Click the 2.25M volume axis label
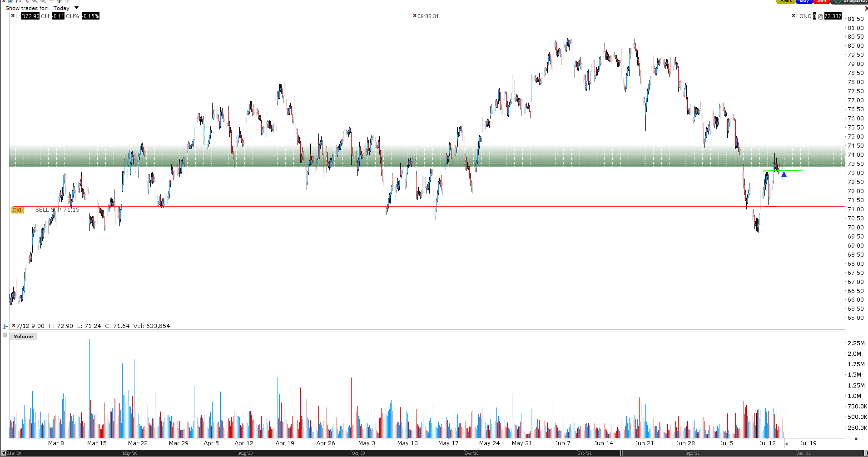868x457 pixels. (x=856, y=343)
